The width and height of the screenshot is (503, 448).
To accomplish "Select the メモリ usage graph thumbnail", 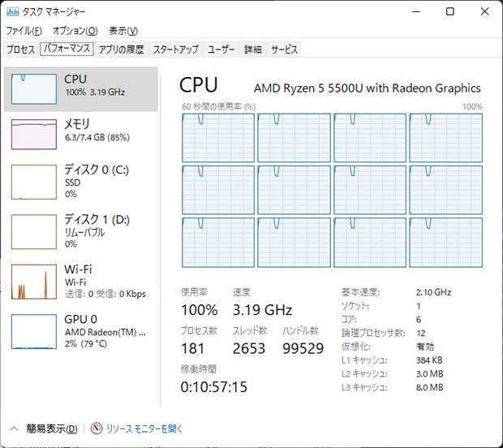I will pos(33,133).
